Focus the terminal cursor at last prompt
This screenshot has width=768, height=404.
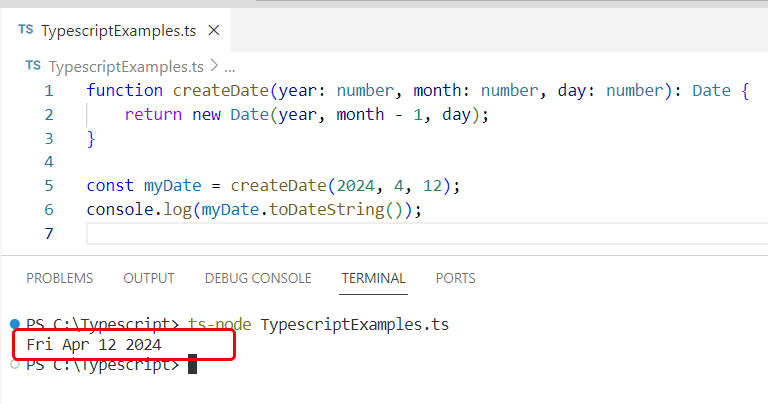[192, 364]
